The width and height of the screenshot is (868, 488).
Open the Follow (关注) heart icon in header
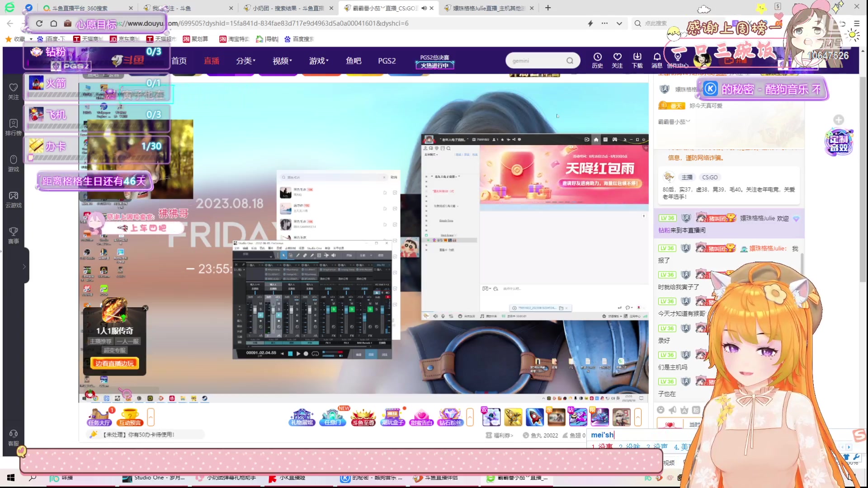pos(617,60)
